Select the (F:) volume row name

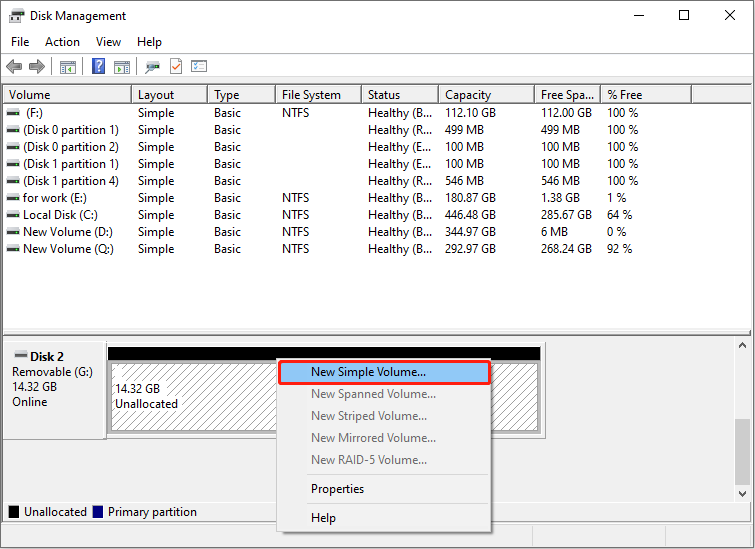click(34, 113)
